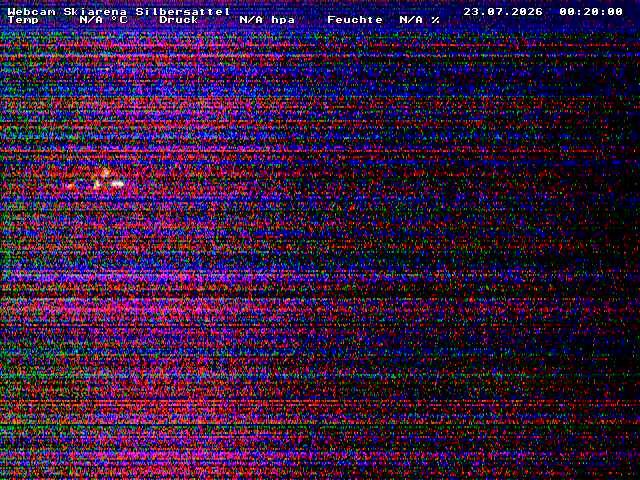
Task: Select the date 23.07.2026 overlay
Action: 503,11
